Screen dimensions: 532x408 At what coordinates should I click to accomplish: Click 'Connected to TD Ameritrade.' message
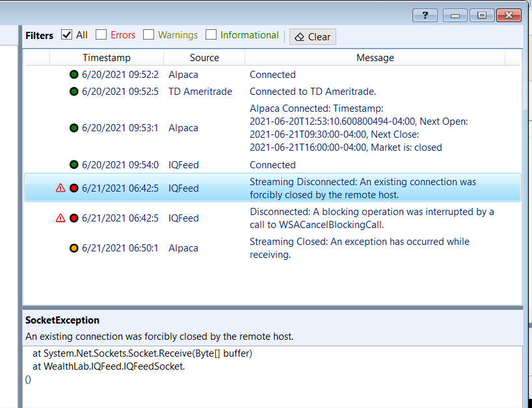pos(313,92)
